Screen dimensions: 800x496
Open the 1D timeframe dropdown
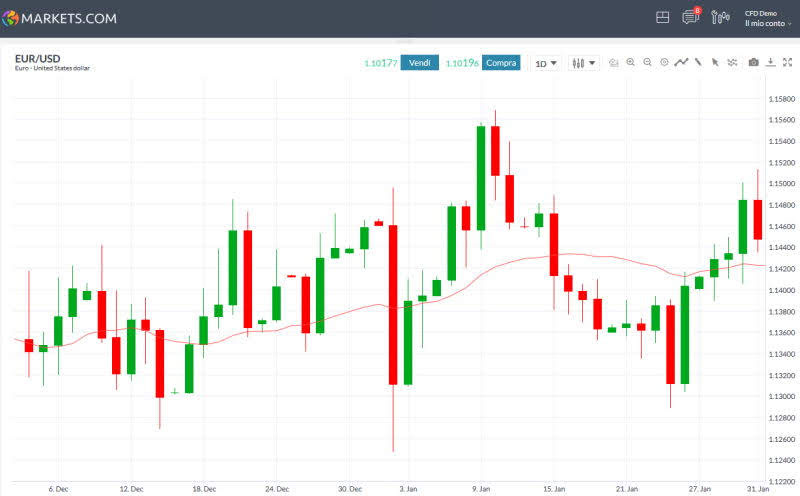546,63
